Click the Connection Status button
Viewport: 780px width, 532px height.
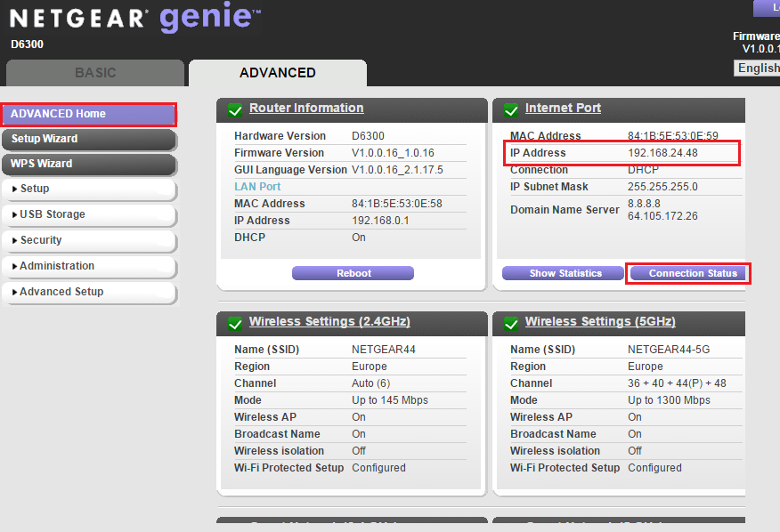[x=688, y=273]
